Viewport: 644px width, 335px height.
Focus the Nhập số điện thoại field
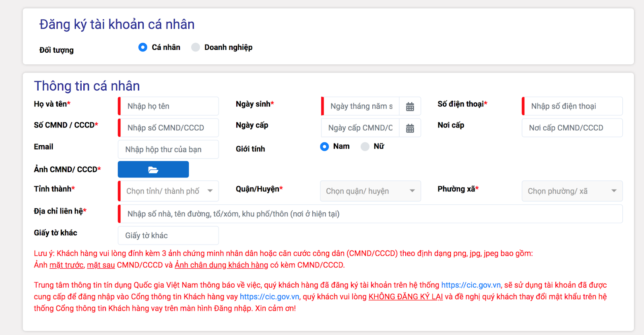[572, 106]
